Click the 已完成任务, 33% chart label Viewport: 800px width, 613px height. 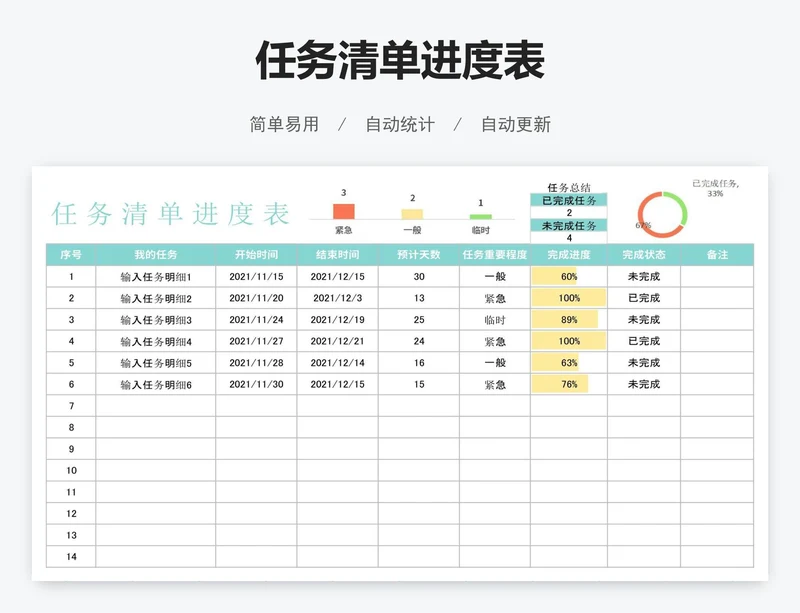pyautogui.click(x=715, y=188)
